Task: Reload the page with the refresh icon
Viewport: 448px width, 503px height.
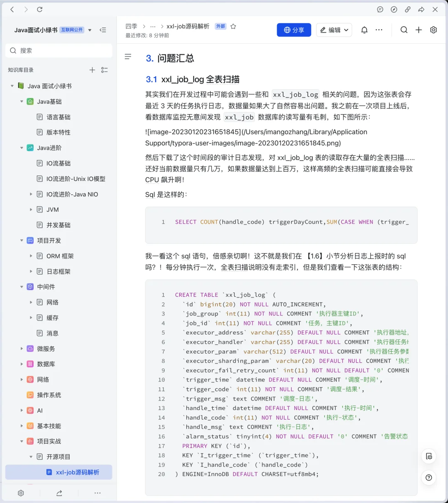Action: tap(40, 9)
